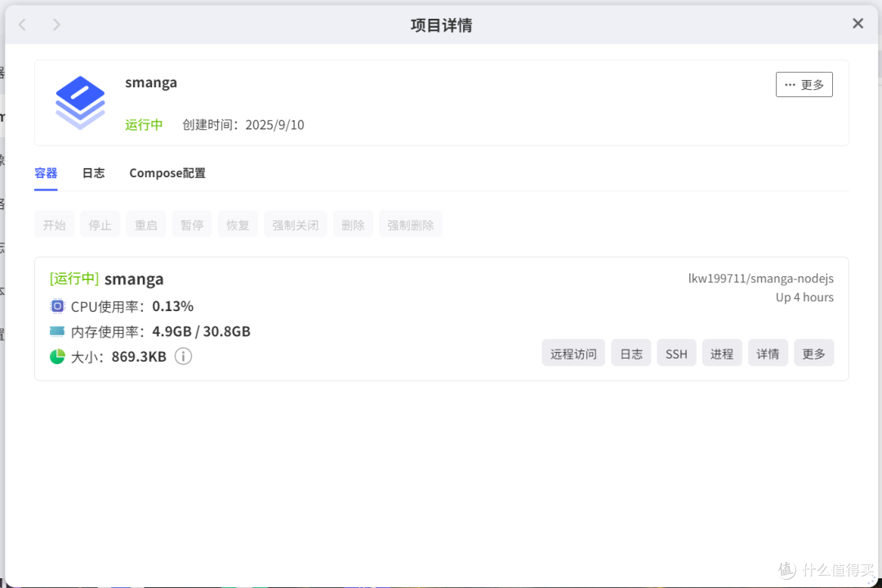Screen dimensions: 882x588
Task: View 进程 of the smanga container
Action: (722, 353)
